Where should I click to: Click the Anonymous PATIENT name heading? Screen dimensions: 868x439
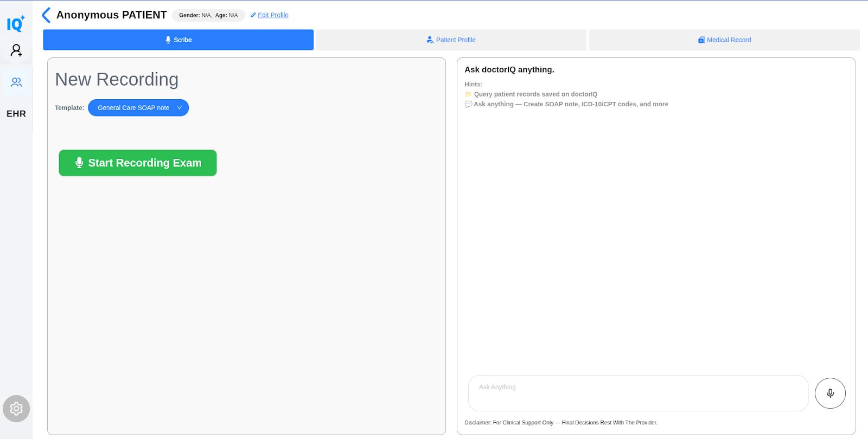click(x=111, y=15)
